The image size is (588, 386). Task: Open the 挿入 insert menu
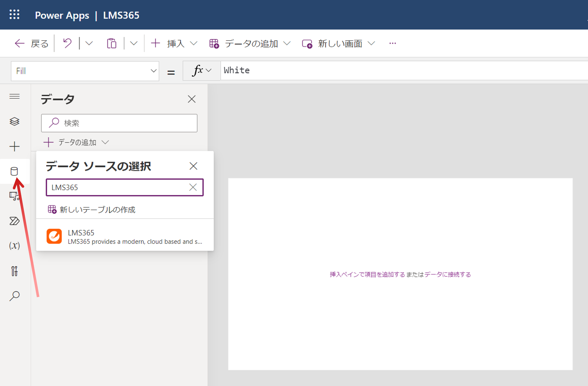click(x=174, y=44)
